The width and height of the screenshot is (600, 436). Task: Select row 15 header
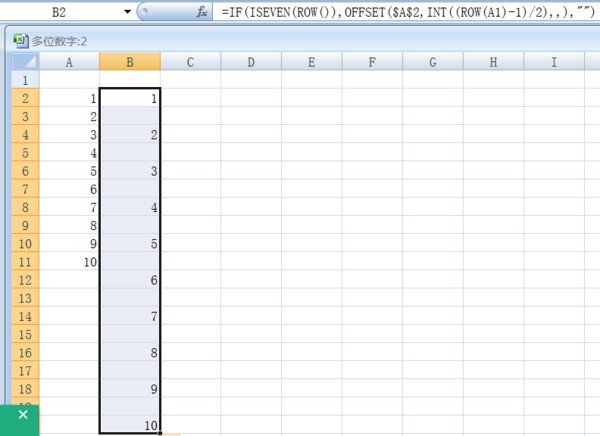25,334
